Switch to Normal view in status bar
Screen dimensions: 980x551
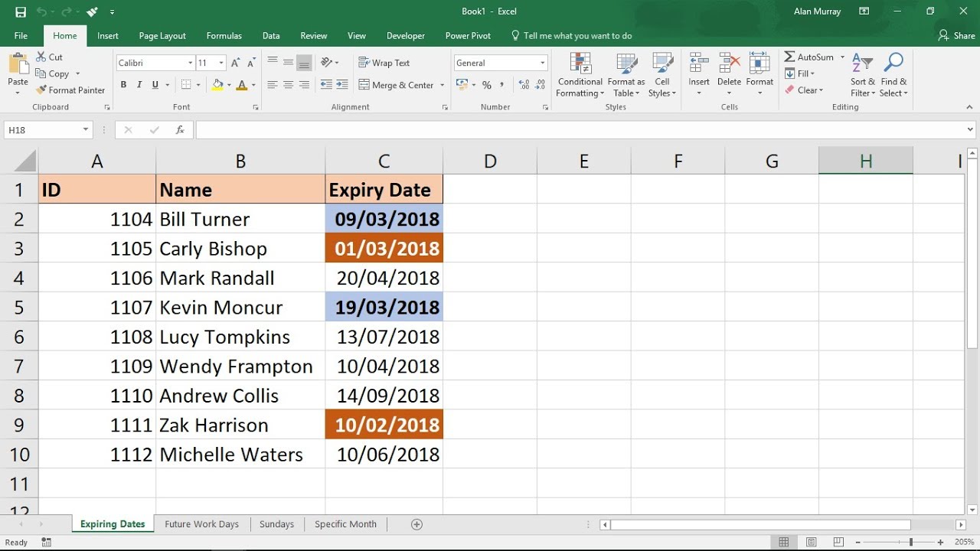(x=783, y=543)
